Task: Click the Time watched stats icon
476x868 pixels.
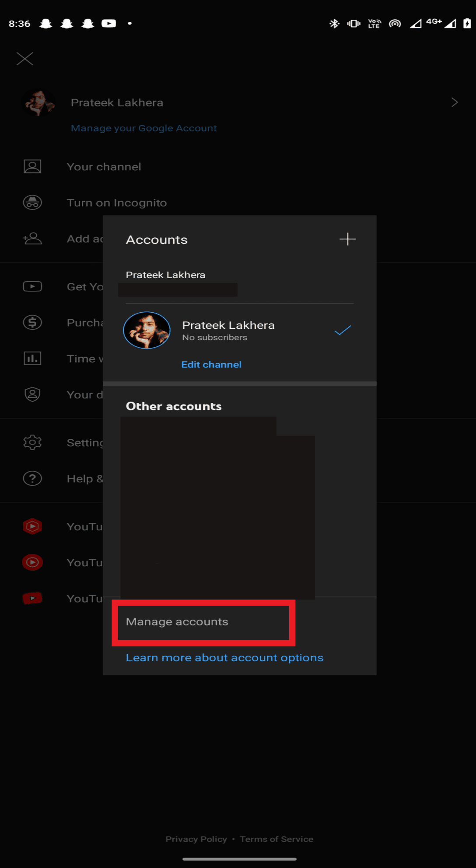Action: click(x=32, y=358)
